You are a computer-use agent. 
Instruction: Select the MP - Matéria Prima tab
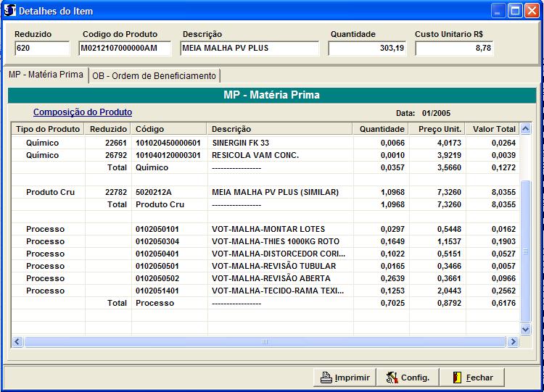45,75
